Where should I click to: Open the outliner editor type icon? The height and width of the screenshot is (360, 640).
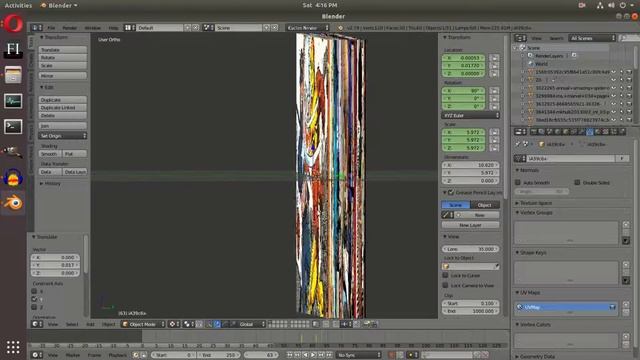tap(520, 38)
